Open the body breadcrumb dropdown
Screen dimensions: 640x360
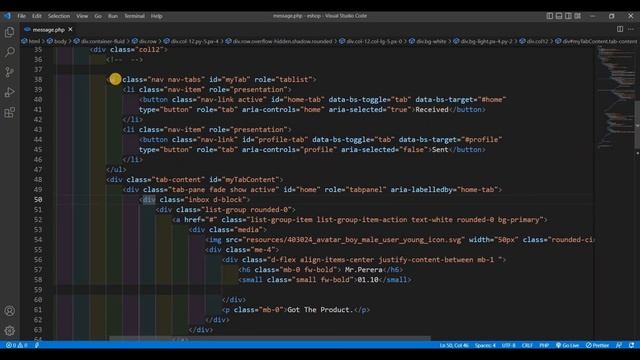[x=57, y=41]
